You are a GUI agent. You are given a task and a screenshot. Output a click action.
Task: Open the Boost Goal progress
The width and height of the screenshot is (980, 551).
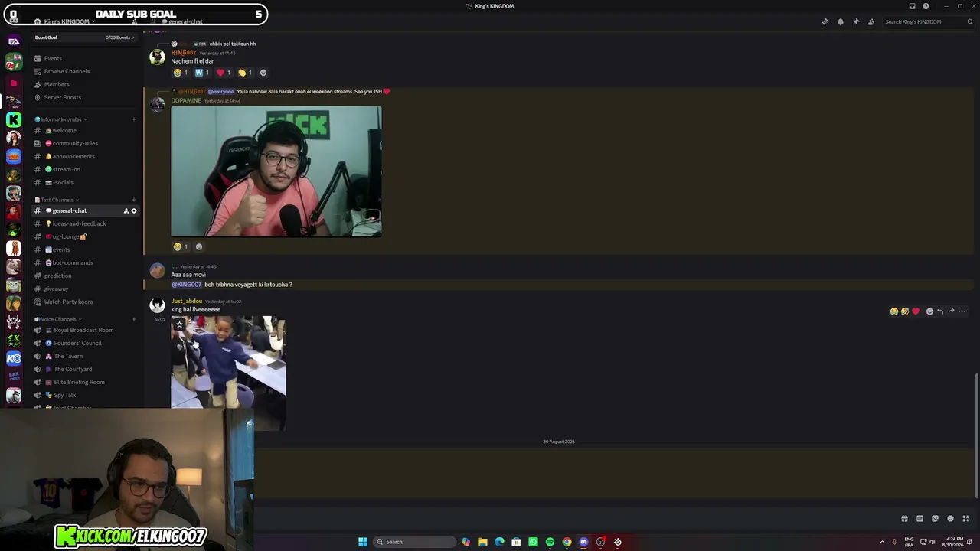[x=85, y=37]
